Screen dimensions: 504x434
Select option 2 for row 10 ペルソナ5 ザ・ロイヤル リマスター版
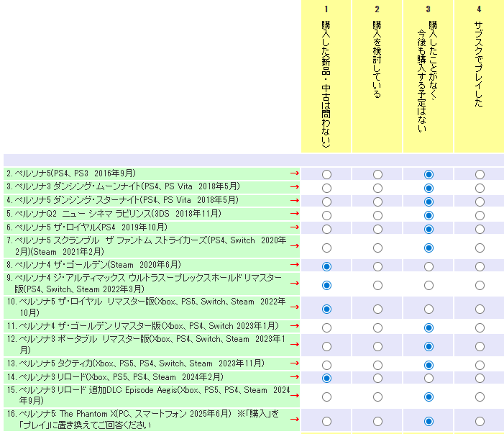[x=377, y=309]
